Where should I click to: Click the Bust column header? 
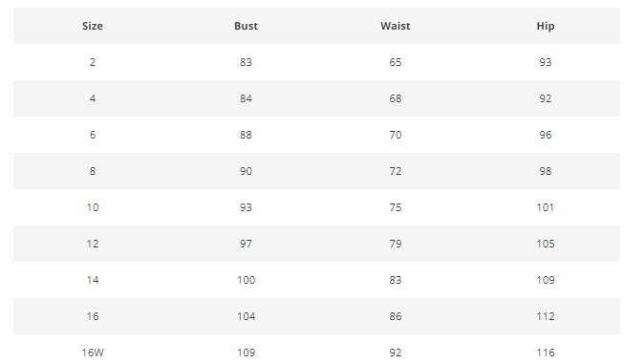pos(246,26)
